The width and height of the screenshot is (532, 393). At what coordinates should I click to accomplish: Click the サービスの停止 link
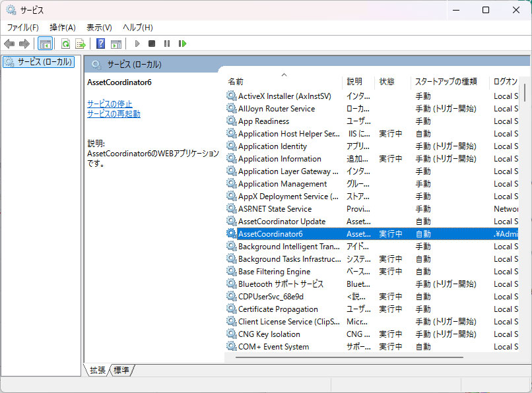[110, 104]
